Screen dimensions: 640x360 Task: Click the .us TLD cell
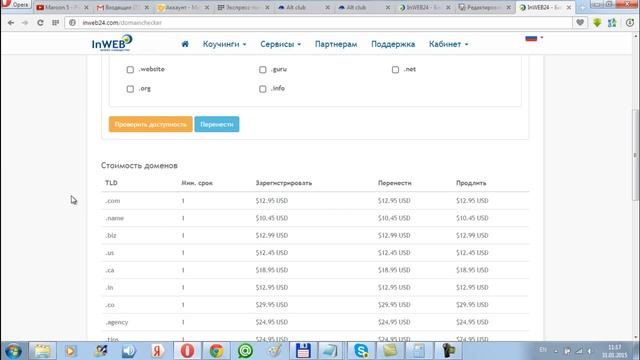pos(110,253)
